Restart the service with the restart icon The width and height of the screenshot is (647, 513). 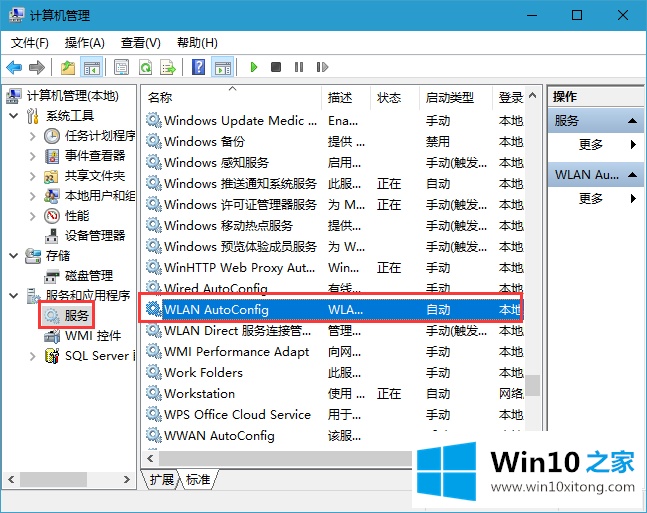(x=322, y=67)
